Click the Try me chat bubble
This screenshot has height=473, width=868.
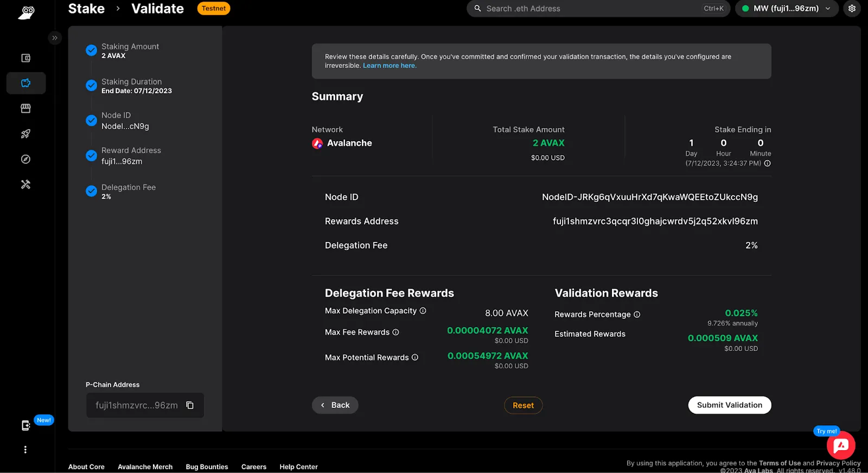click(841, 445)
